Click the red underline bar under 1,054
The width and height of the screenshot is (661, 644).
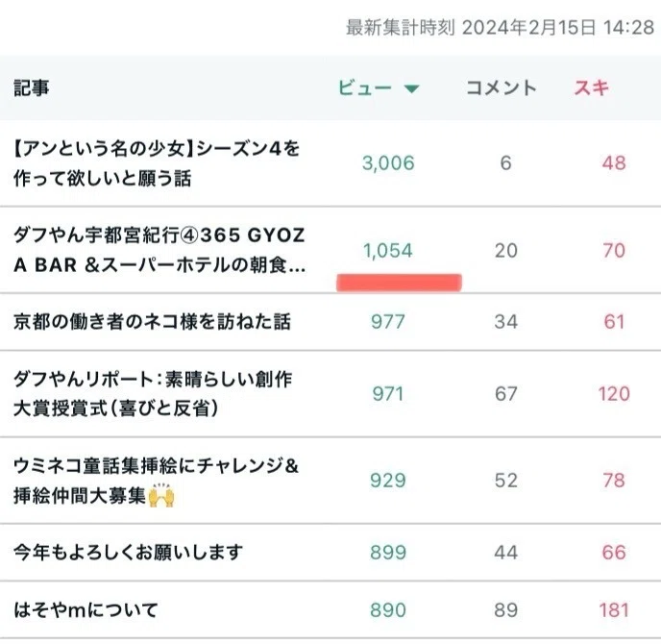[399, 283]
